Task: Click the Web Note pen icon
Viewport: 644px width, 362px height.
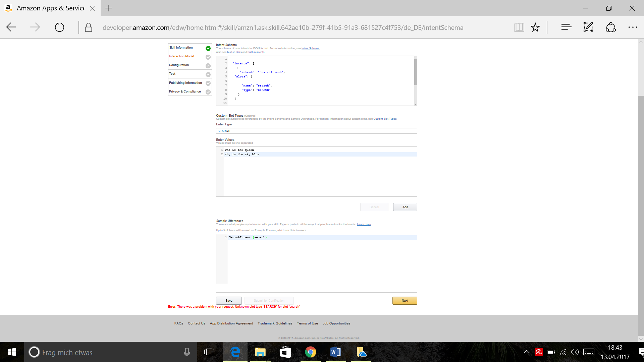Action: point(588,27)
